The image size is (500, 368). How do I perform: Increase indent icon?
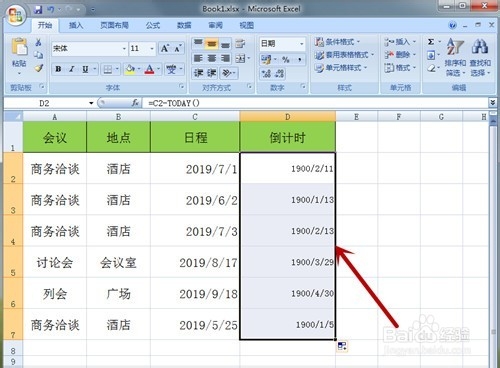pos(212,73)
